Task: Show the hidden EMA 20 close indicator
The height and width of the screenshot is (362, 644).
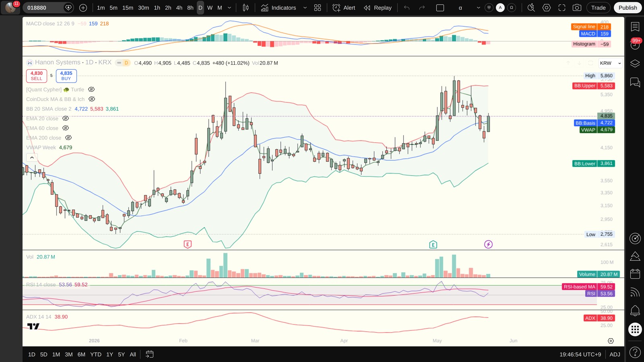Action: click(66, 118)
